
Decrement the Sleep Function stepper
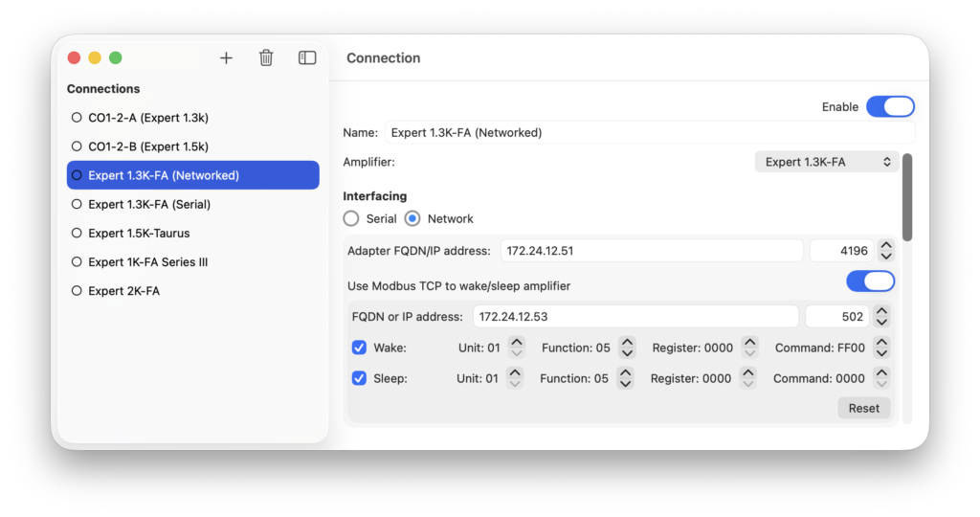tap(625, 384)
